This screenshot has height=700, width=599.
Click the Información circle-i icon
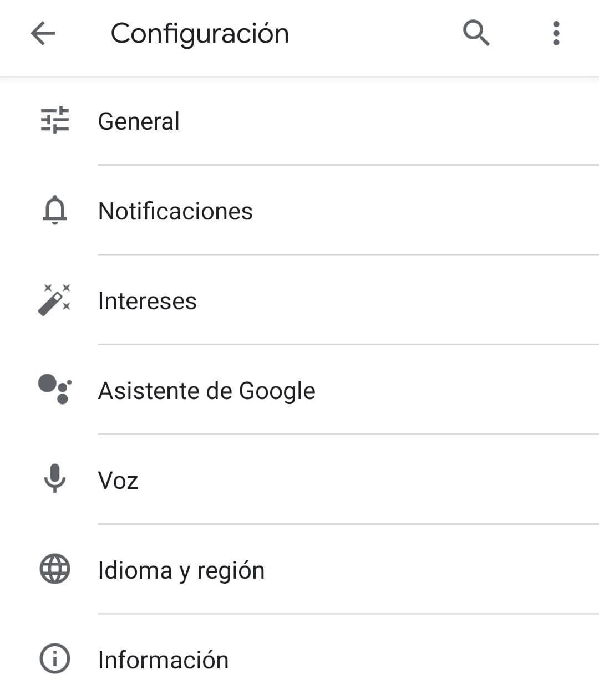pyautogui.click(x=55, y=658)
